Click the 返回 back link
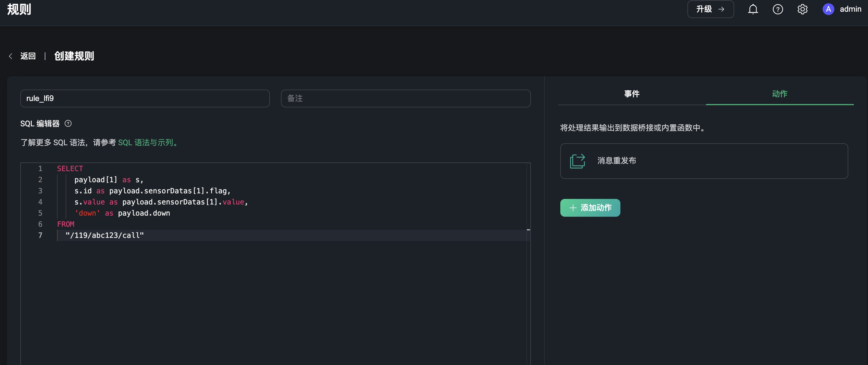Screen dimensions: 868x365 click(28, 56)
